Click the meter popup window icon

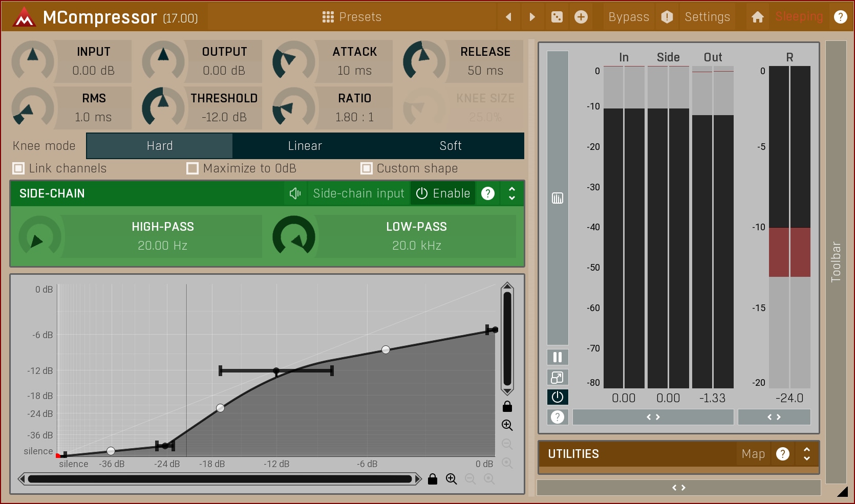click(558, 378)
